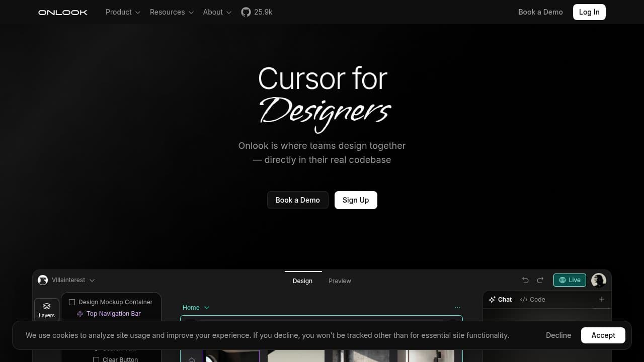Image resolution: width=644 pixels, height=362 pixels.
Task: Select the Clear Button layer label
Action: (x=120, y=359)
